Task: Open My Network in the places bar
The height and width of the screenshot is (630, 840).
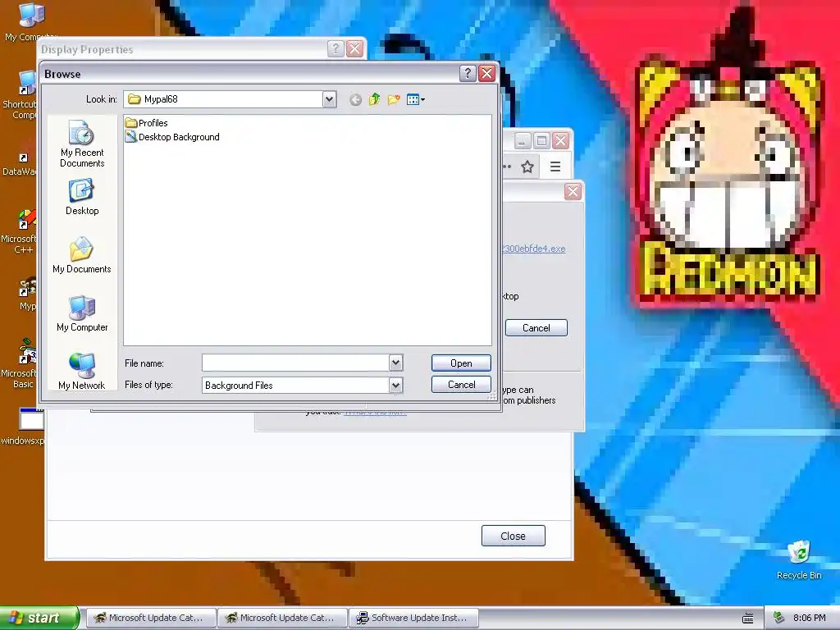Action: pos(82,372)
